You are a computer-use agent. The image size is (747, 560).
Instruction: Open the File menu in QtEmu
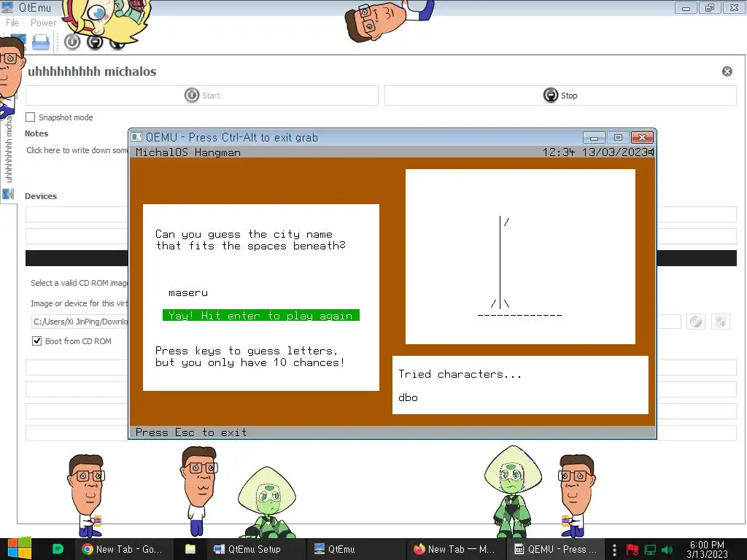(x=12, y=23)
